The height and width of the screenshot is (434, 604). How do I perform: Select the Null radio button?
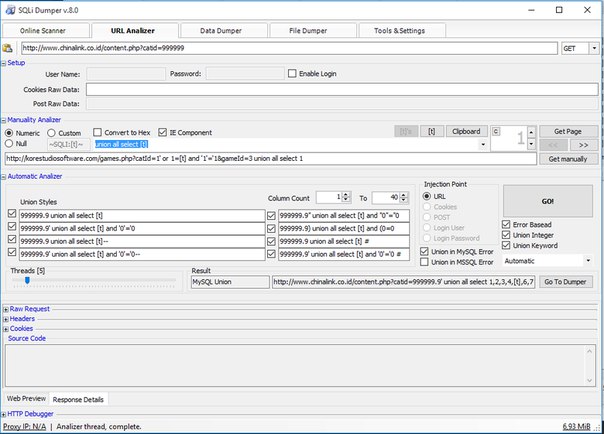[x=9, y=143]
